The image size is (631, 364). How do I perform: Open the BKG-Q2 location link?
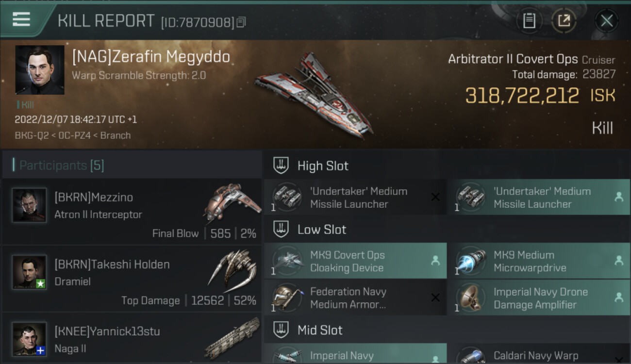pyautogui.click(x=32, y=135)
